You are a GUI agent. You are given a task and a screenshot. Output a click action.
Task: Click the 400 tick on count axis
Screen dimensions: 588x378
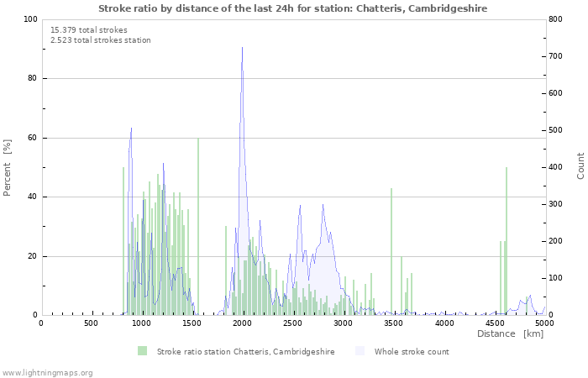[555, 167]
